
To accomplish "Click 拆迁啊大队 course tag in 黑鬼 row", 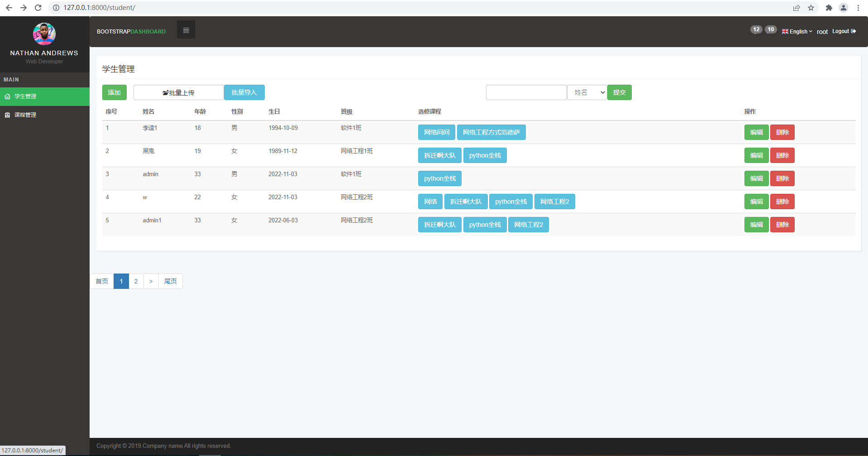I will pyautogui.click(x=440, y=155).
